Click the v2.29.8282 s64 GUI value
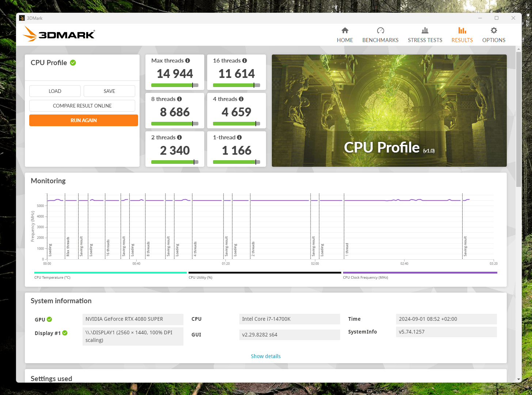 (290, 335)
